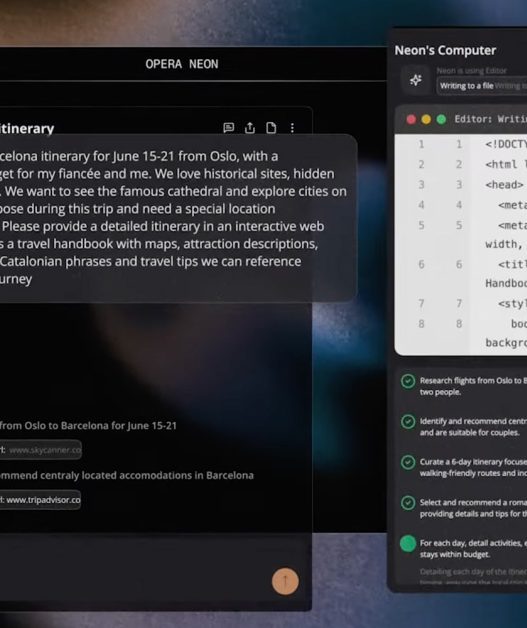This screenshot has width=527, height=628.
Task: Click the OPERA NEON title bar text
Action: (x=182, y=64)
